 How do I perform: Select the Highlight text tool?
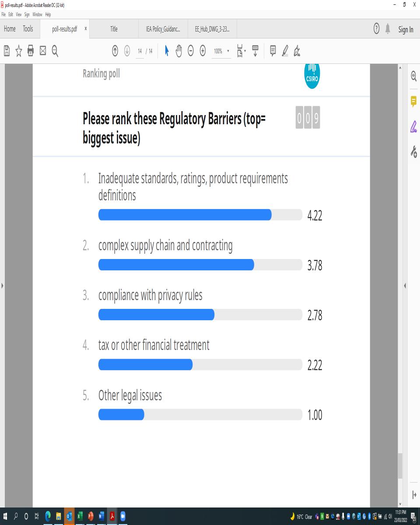[x=285, y=51]
